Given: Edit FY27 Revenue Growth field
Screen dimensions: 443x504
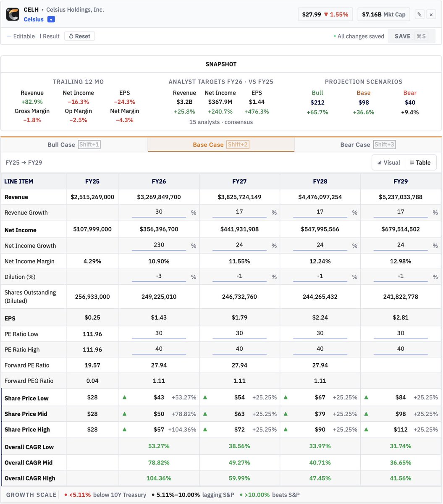Looking at the screenshot, I should coord(239,212).
